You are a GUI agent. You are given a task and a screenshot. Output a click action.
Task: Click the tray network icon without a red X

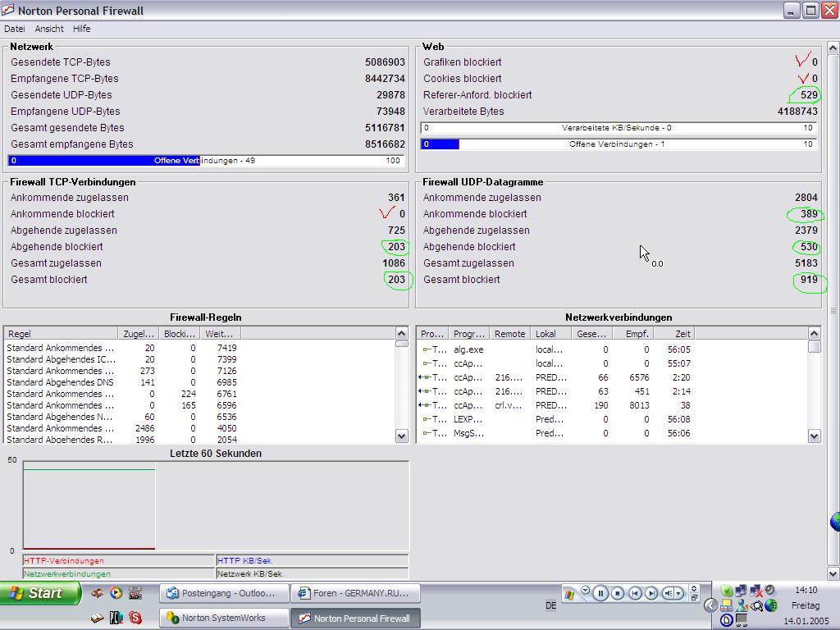(x=741, y=591)
